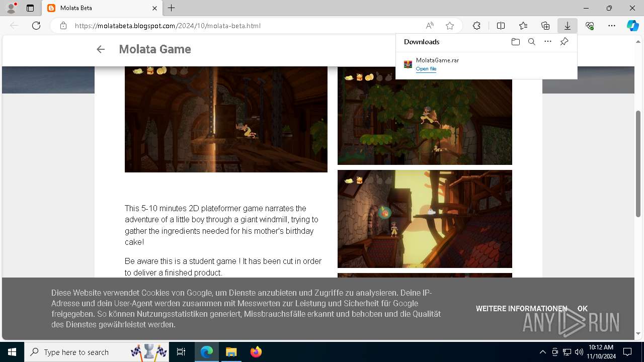This screenshot has height=362, width=644.
Task: Open Copilot sidebar icon
Action: pyautogui.click(x=633, y=26)
